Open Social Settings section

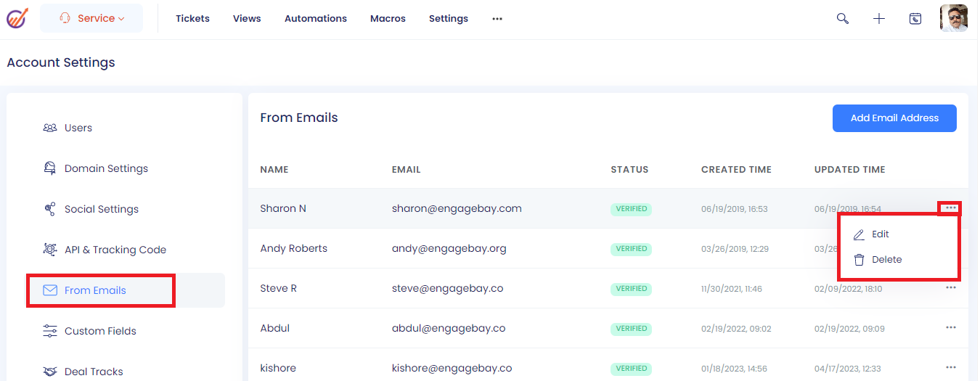point(102,209)
